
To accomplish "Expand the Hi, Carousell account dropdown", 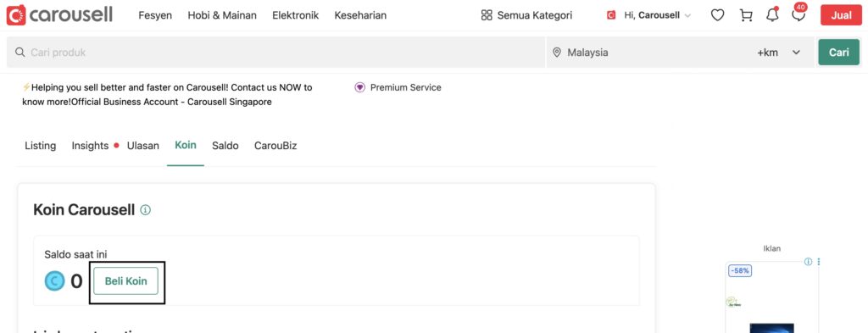I will (648, 15).
